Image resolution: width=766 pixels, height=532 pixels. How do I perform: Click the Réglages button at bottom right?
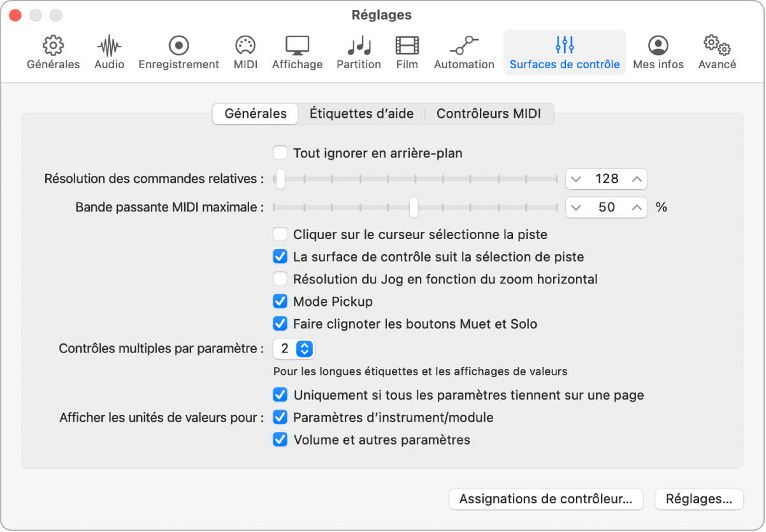point(698,500)
